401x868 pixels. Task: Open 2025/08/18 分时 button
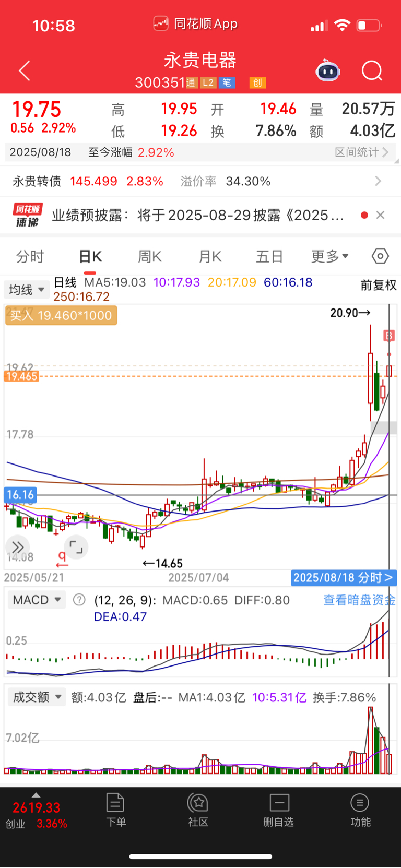click(344, 577)
